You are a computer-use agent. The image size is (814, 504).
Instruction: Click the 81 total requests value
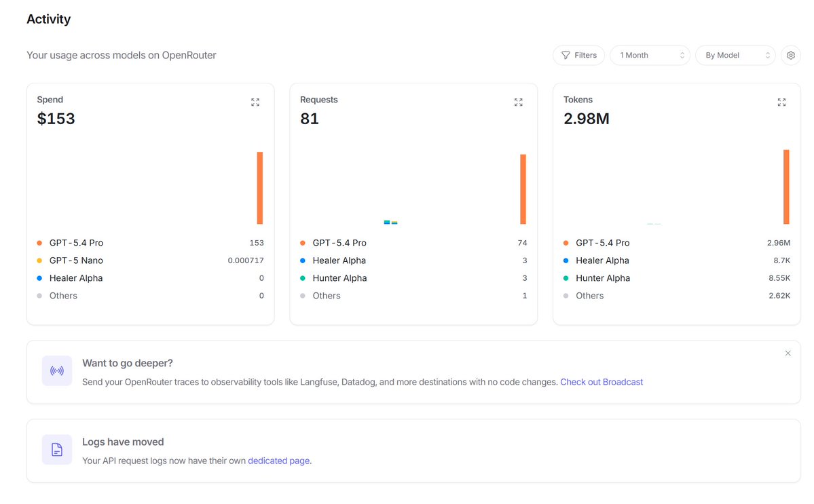click(310, 119)
